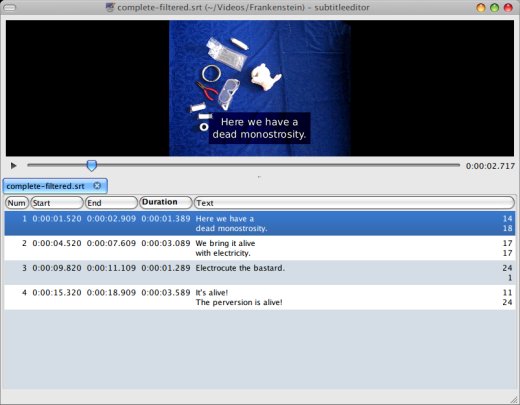Click the video preview area

coord(260,88)
